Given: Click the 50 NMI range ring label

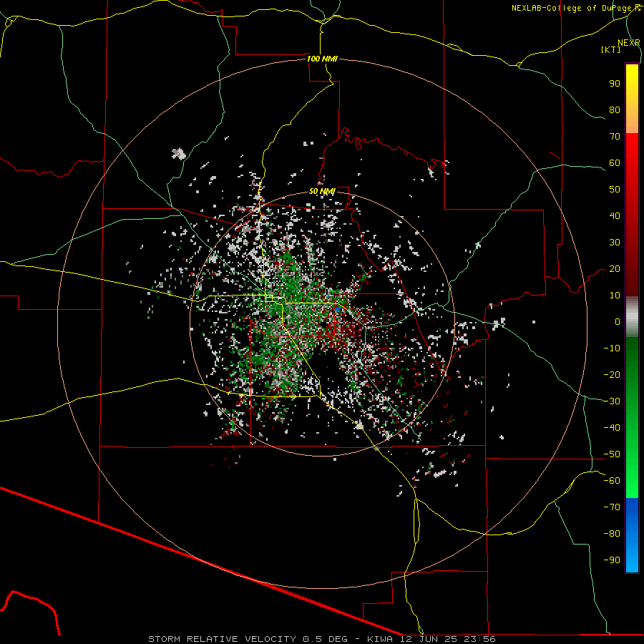Looking at the screenshot, I should pyautogui.click(x=322, y=191).
